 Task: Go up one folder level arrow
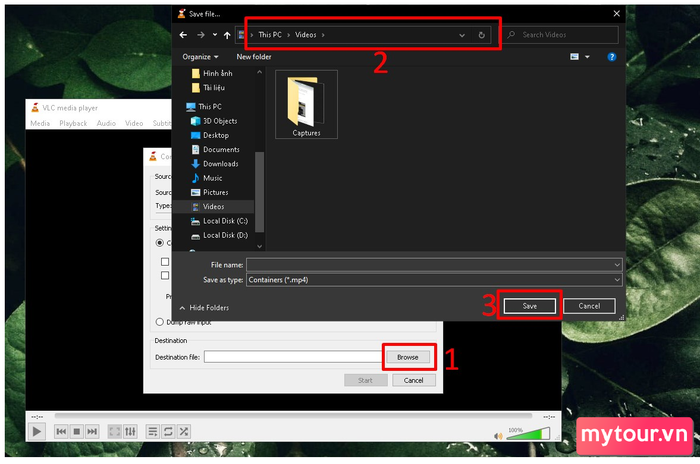coord(228,35)
